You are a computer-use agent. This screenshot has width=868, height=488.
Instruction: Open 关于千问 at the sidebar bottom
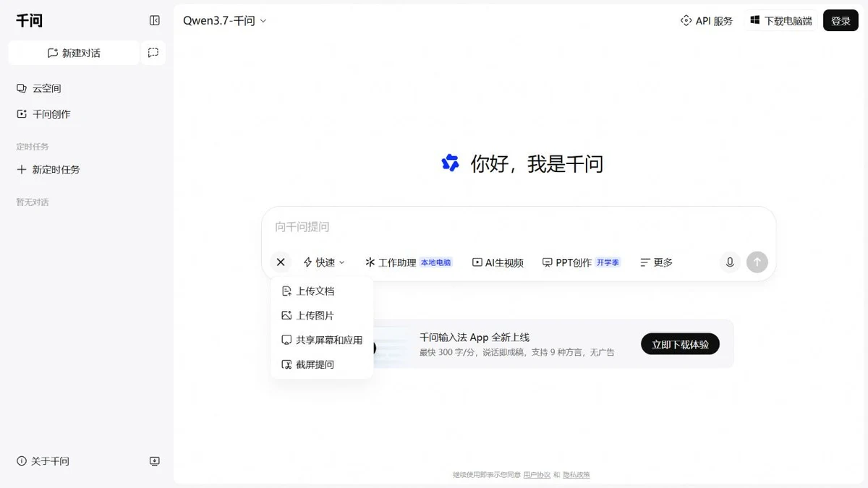coord(43,461)
